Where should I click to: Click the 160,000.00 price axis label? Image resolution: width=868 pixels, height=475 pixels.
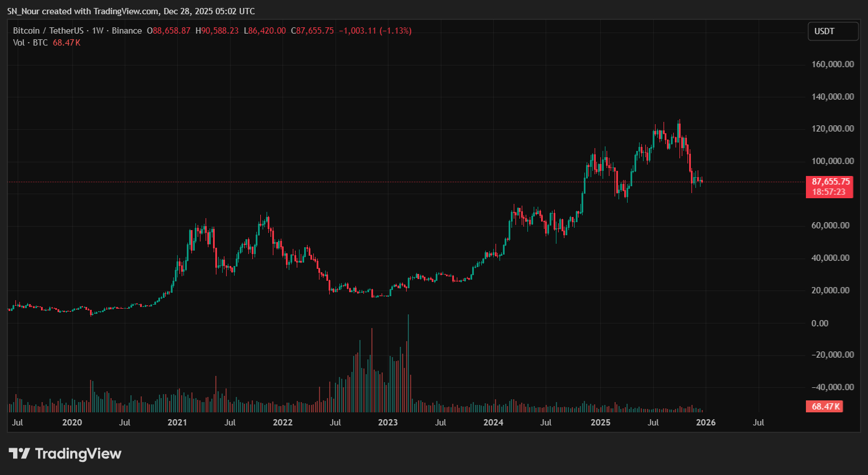tap(832, 64)
